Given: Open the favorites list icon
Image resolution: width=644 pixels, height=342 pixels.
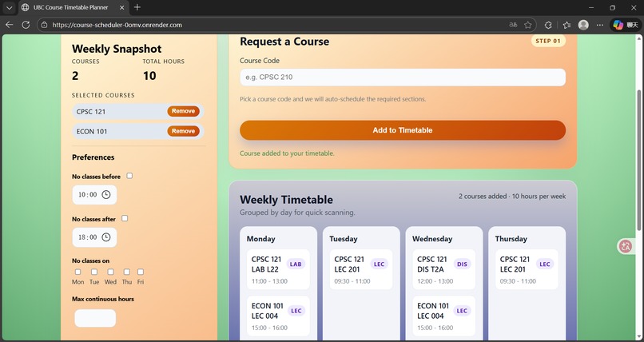Looking at the screenshot, I should pyautogui.click(x=566, y=25).
